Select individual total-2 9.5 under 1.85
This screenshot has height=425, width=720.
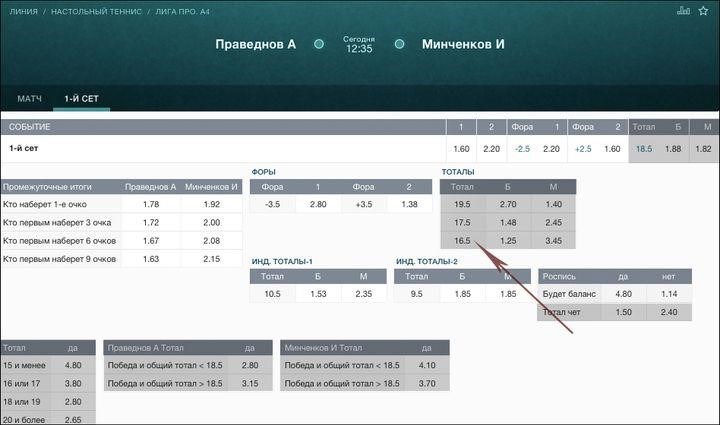[508, 294]
